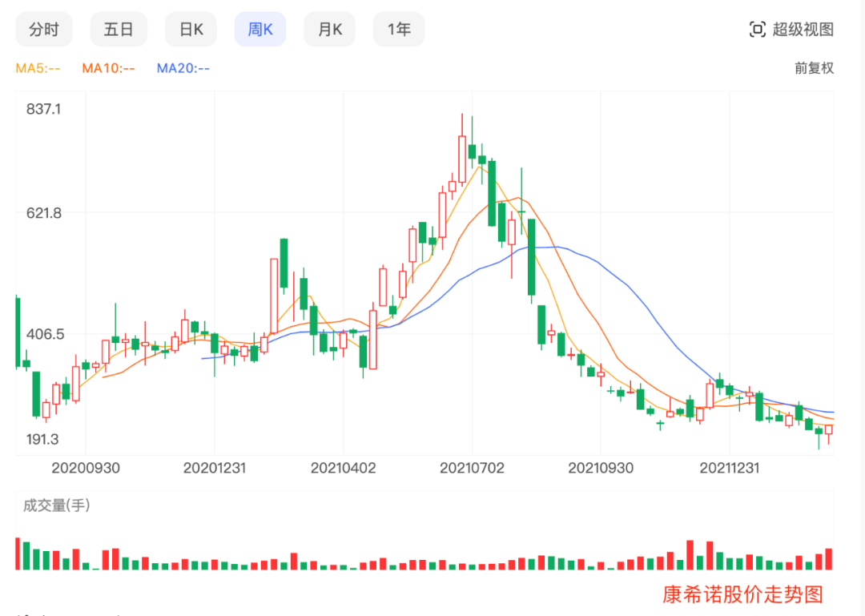Image resolution: width=865 pixels, height=616 pixels.
Task: Switch to the 分时 chart tab
Action: [x=43, y=30]
